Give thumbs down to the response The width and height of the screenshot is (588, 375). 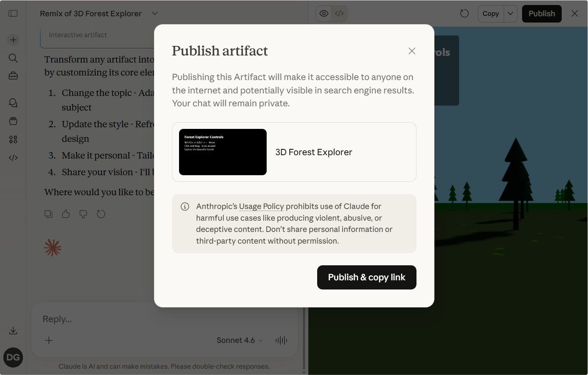pyautogui.click(x=83, y=214)
